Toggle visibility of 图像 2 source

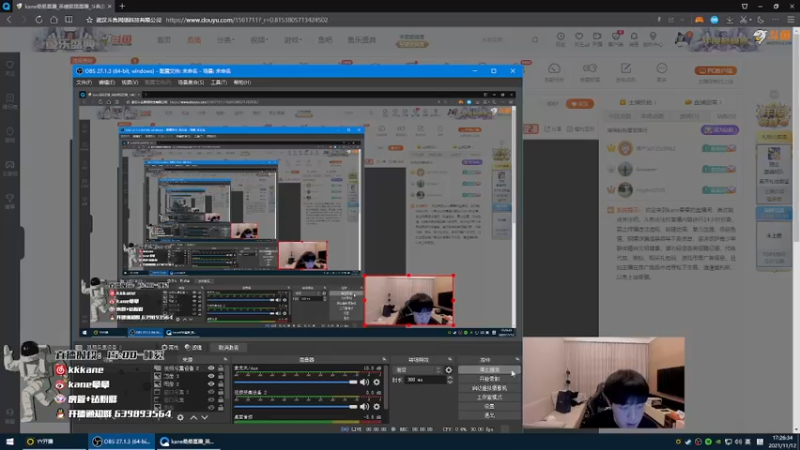pos(211,384)
